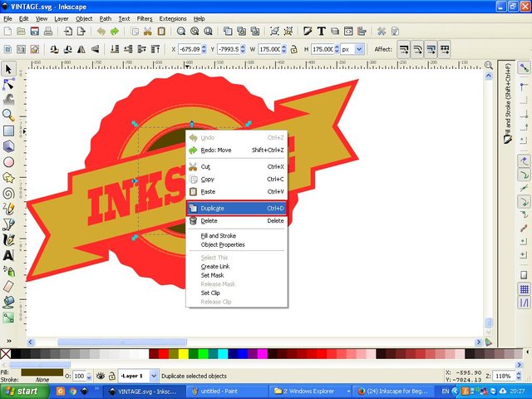Toggle move gradients Affect button

431,50
